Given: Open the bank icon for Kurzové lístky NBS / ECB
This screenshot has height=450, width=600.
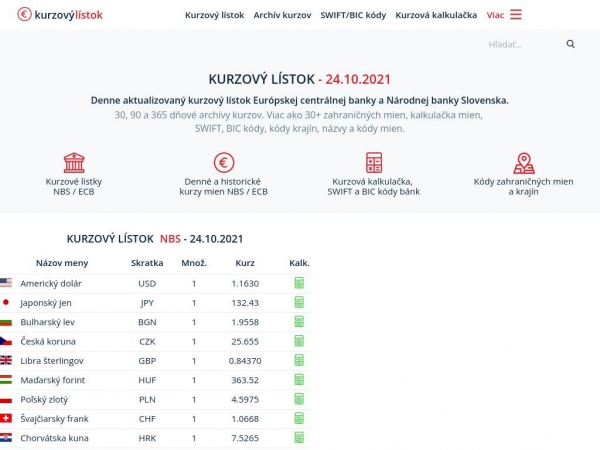Looking at the screenshot, I should [x=74, y=163].
